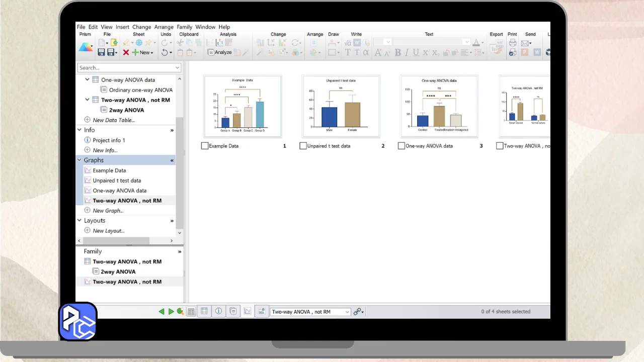Check the Two-way ANOVA thumbnail checkbox
The width and height of the screenshot is (644, 362).
pyautogui.click(x=500, y=146)
